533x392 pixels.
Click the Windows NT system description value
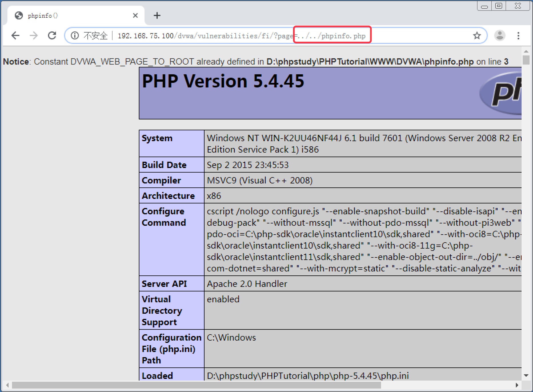364,144
